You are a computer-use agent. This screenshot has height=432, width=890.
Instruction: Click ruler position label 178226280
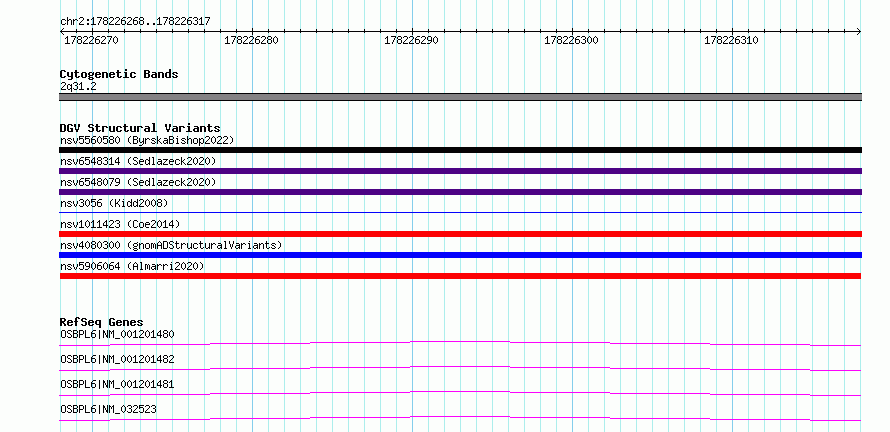(251, 41)
